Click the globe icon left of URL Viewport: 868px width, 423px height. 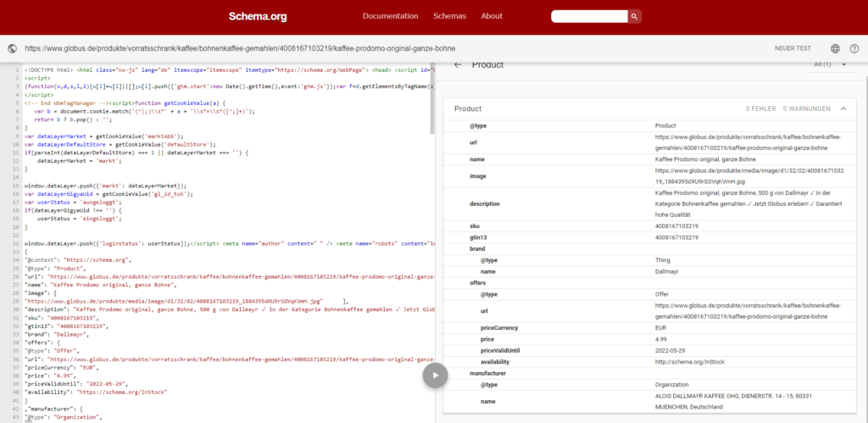[12, 48]
